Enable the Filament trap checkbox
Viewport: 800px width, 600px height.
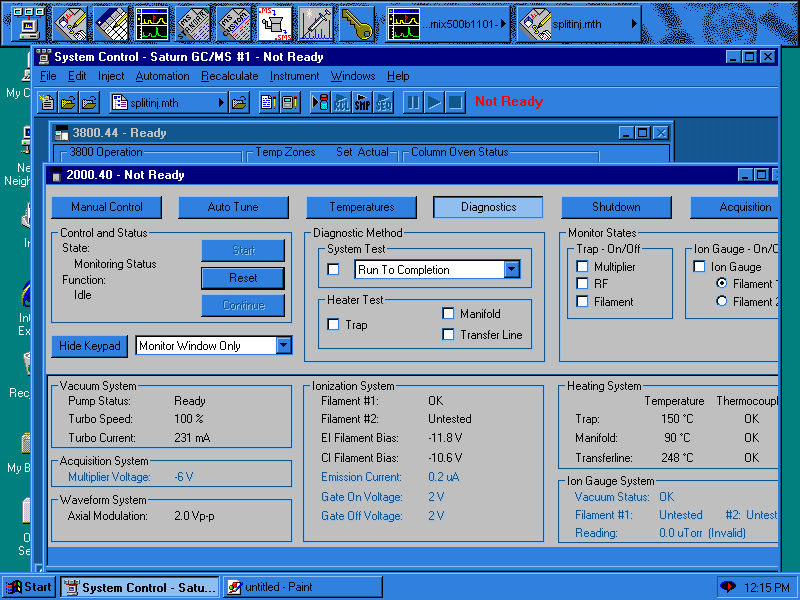click(582, 302)
